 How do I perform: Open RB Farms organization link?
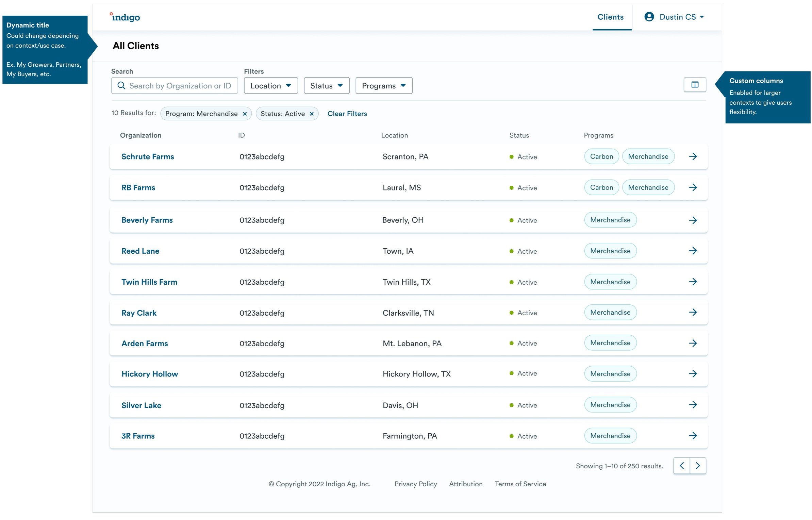click(138, 188)
